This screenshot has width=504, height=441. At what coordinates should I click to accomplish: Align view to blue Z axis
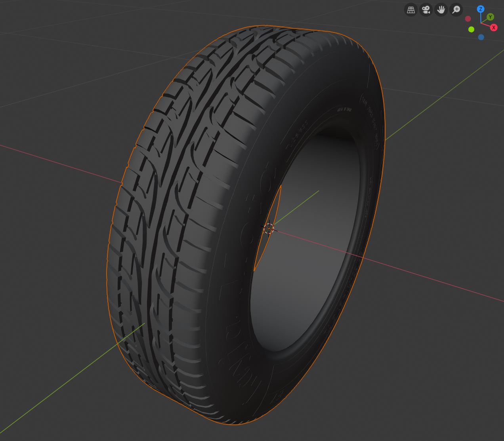(x=481, y=9)
